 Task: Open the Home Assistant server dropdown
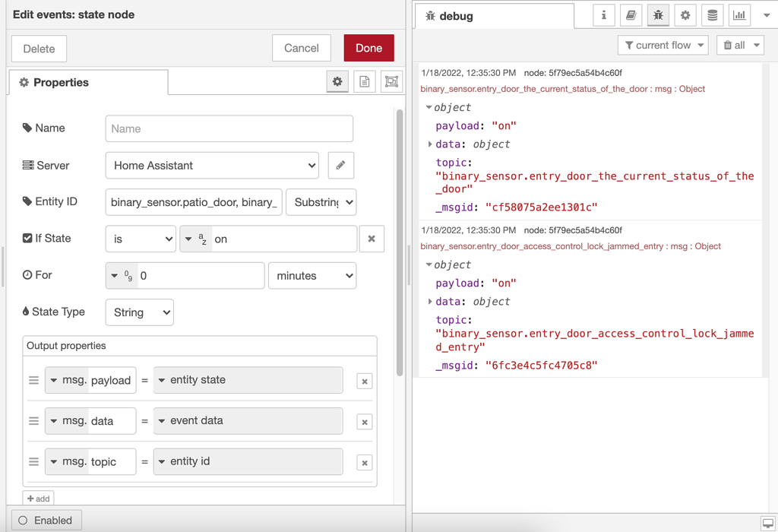point(212,165)
